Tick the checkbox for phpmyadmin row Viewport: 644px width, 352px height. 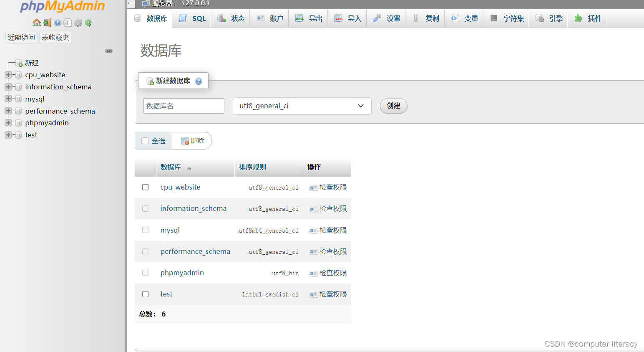click(x=145, y=273)
